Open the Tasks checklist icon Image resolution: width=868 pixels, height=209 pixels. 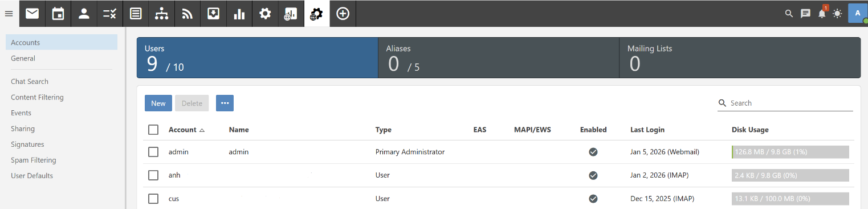(x=109, y=14)
